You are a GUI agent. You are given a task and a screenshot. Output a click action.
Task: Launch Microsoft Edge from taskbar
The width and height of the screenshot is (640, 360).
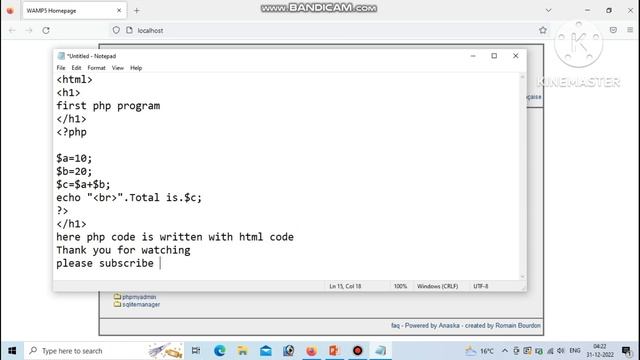pos(220,351)
